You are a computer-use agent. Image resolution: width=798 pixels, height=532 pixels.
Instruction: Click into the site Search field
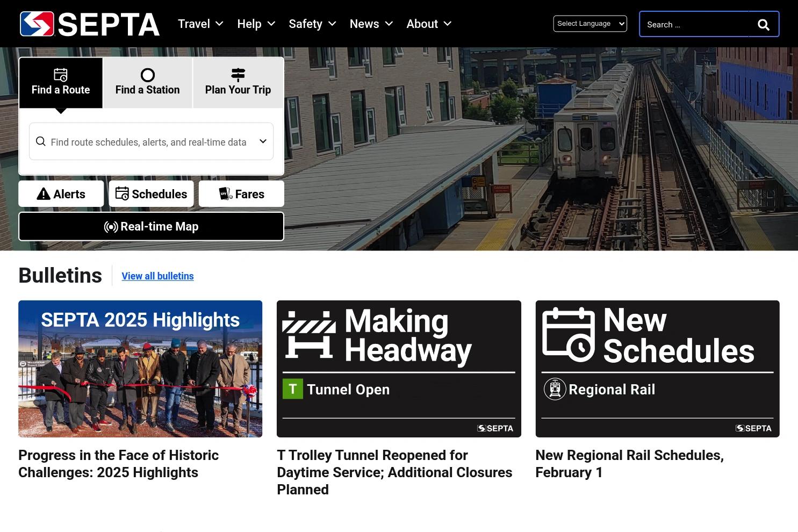694,24
